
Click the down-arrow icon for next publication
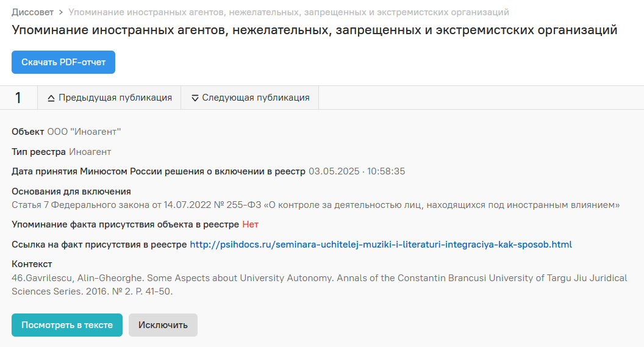195,98
